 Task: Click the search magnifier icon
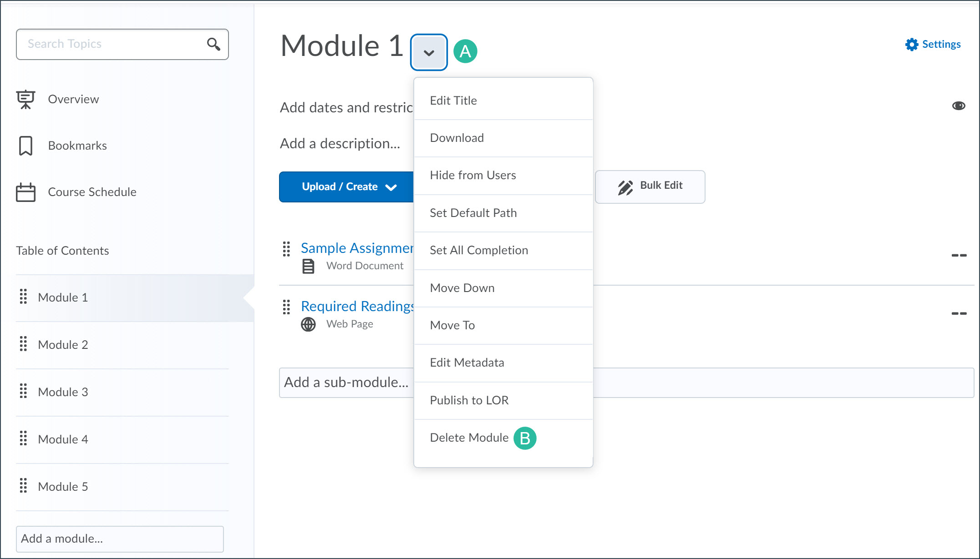point(213,44)
